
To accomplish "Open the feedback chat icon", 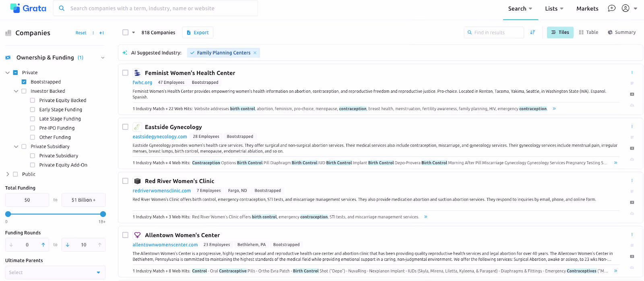I will [x=611, y=8].
